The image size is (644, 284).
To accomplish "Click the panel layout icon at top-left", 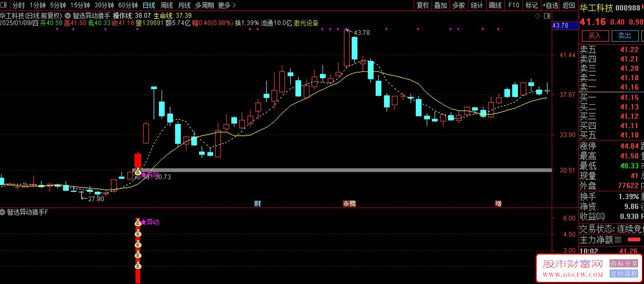I will 4,5.
